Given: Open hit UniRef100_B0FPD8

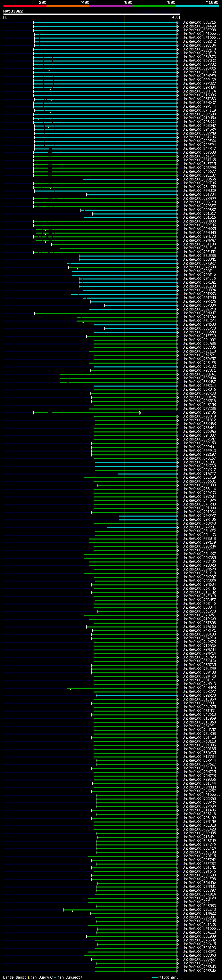Looking at the screenshot, I should click(199, 30).
